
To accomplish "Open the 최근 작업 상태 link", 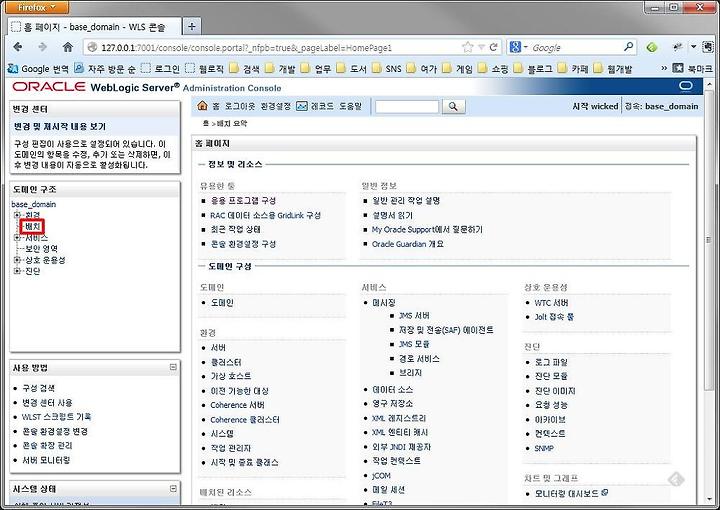I will tap(236, 230).
